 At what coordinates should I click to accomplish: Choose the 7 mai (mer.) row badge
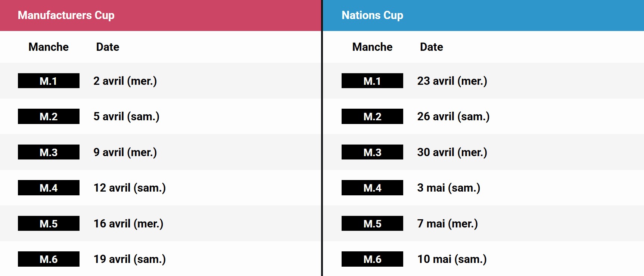(372, 223)
